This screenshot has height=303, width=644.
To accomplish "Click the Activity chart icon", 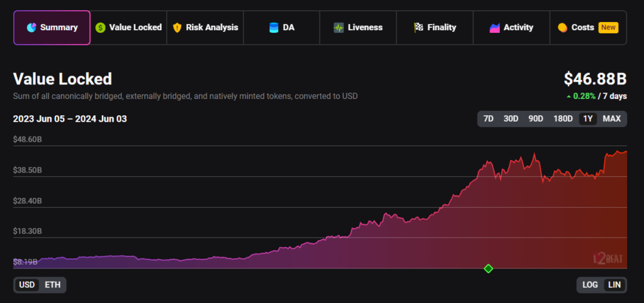I will [x=494, y=28].
